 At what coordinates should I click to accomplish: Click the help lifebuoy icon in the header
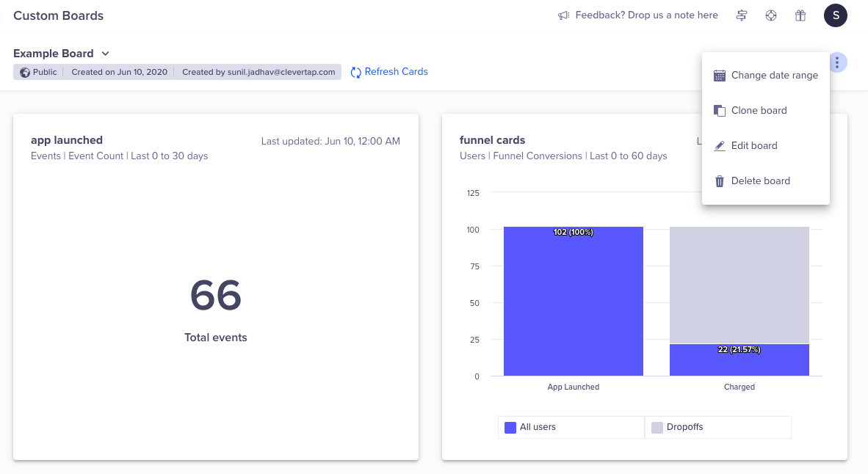[x=771, y=15]
